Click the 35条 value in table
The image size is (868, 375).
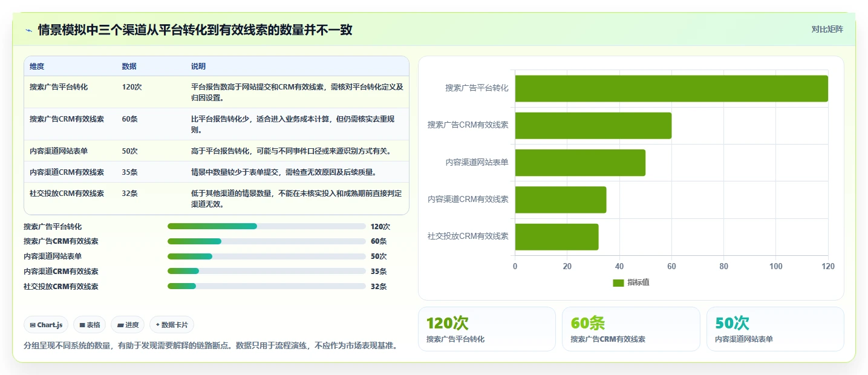tap(129, 172)
